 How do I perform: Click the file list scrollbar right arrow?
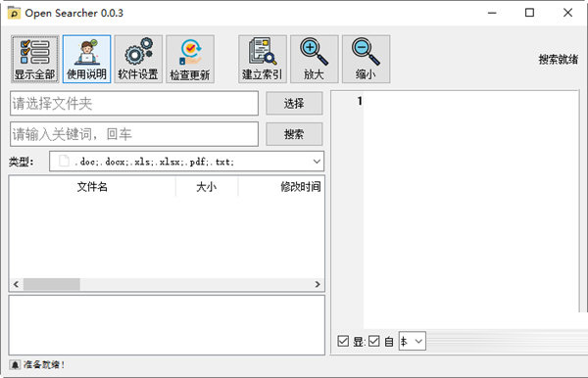click(x=318, y=284)
